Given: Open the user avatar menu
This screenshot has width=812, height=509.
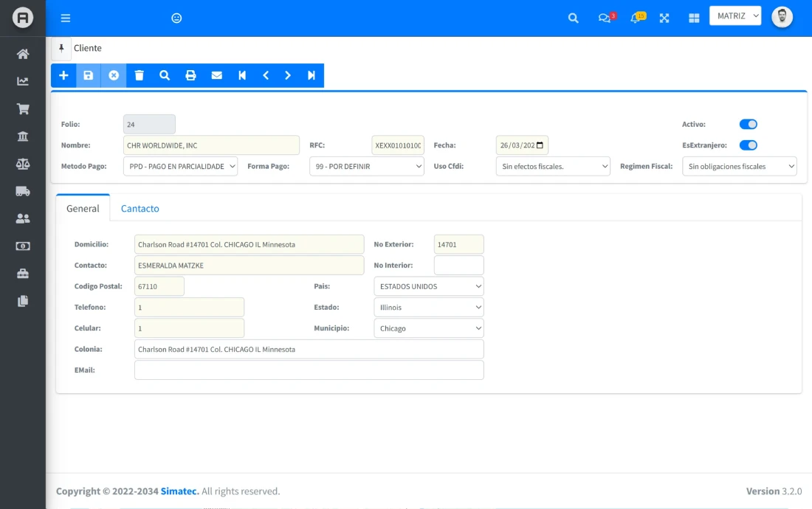Looking at the screenshot, I should coord(782,17).
